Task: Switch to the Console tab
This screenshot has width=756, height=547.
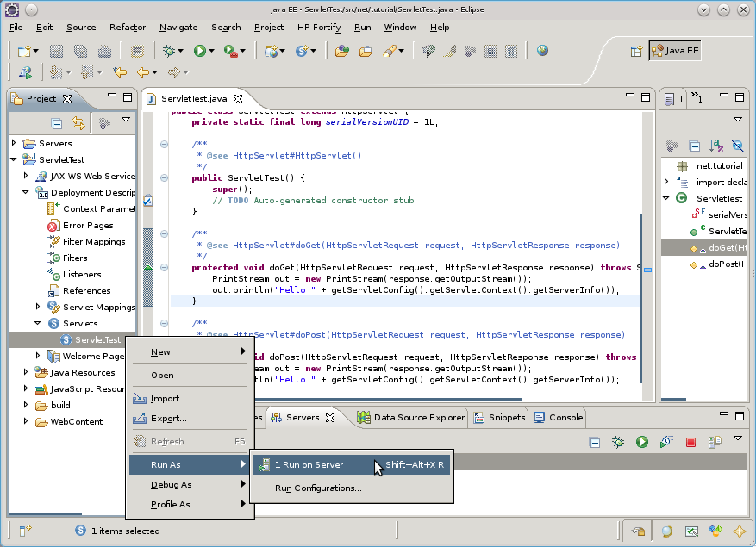Action: point(559,418)
